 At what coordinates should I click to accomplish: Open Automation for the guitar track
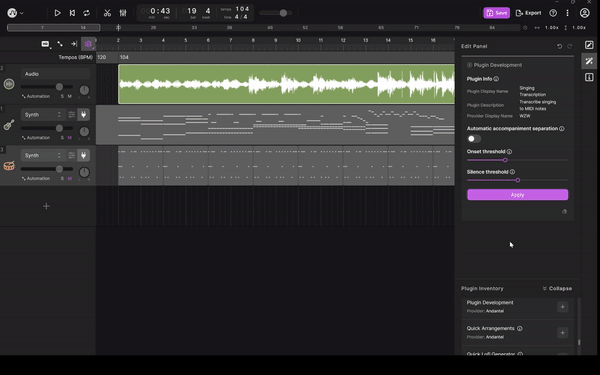point(36,138)
